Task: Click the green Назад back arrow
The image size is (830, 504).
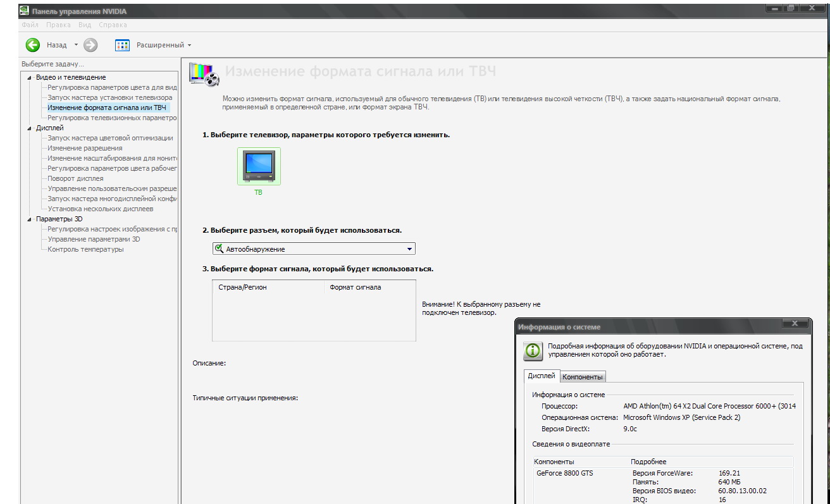Action: (32, 45)
